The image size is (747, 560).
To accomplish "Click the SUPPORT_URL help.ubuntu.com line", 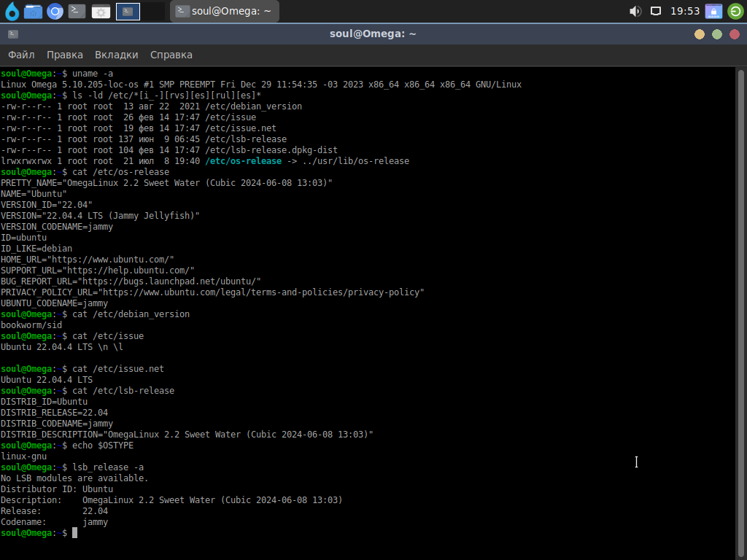I will [98, 271].
